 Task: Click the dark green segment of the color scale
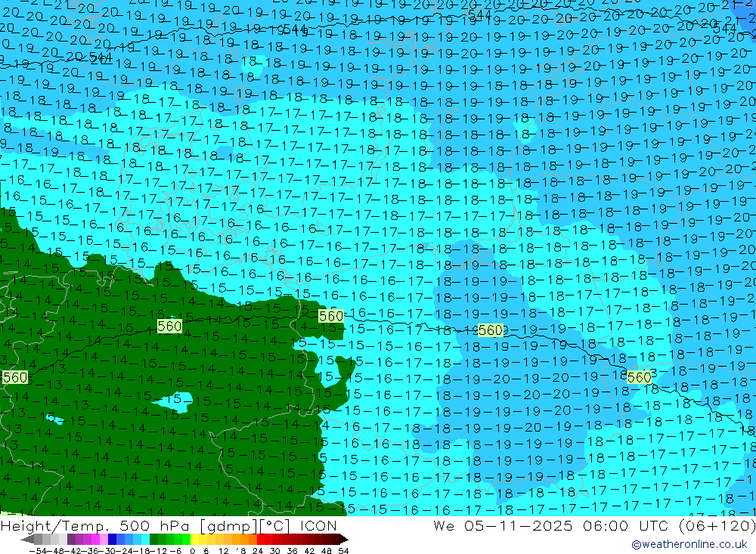(x=153, y=540)
